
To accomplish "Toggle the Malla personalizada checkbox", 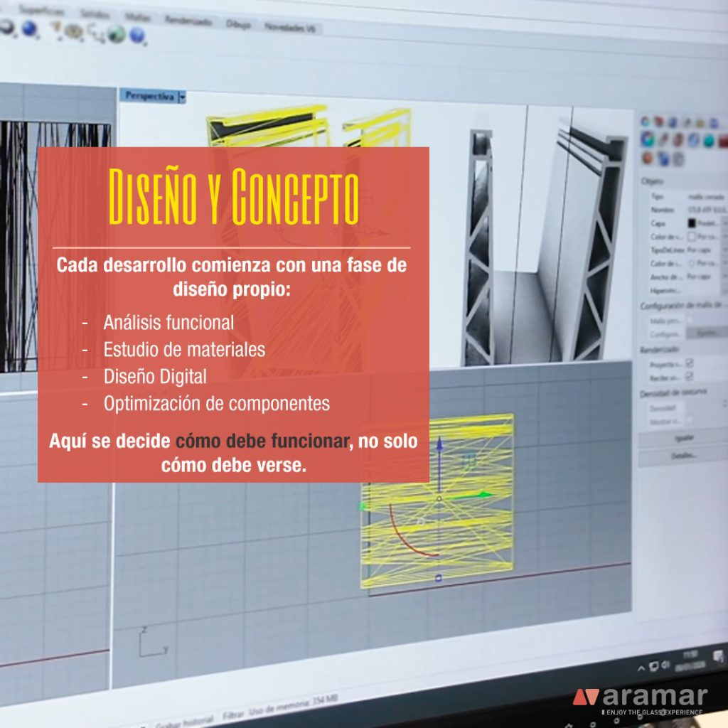I will click(x=690, y=319).
